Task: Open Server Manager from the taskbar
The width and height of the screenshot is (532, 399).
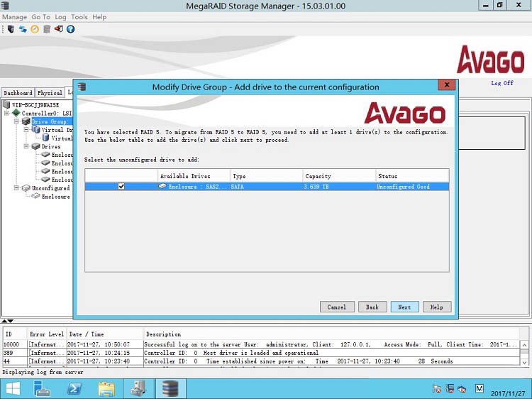Action: 42,388
